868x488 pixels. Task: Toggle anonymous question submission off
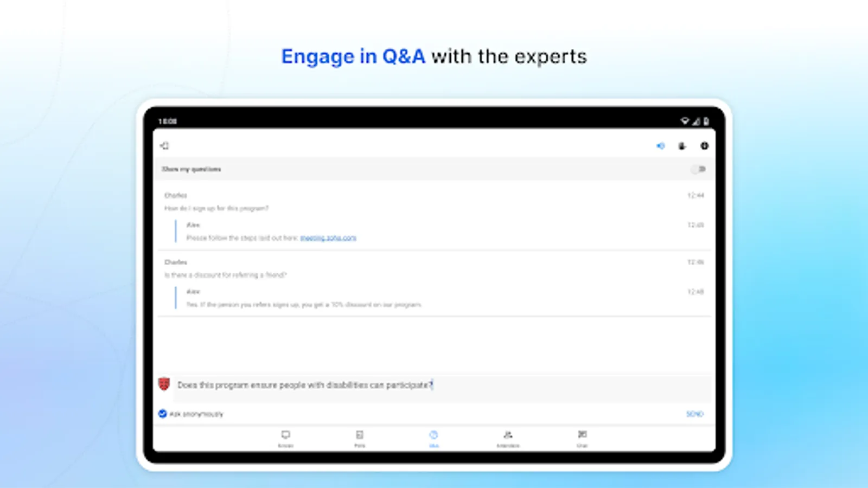[x=162, y=413]
